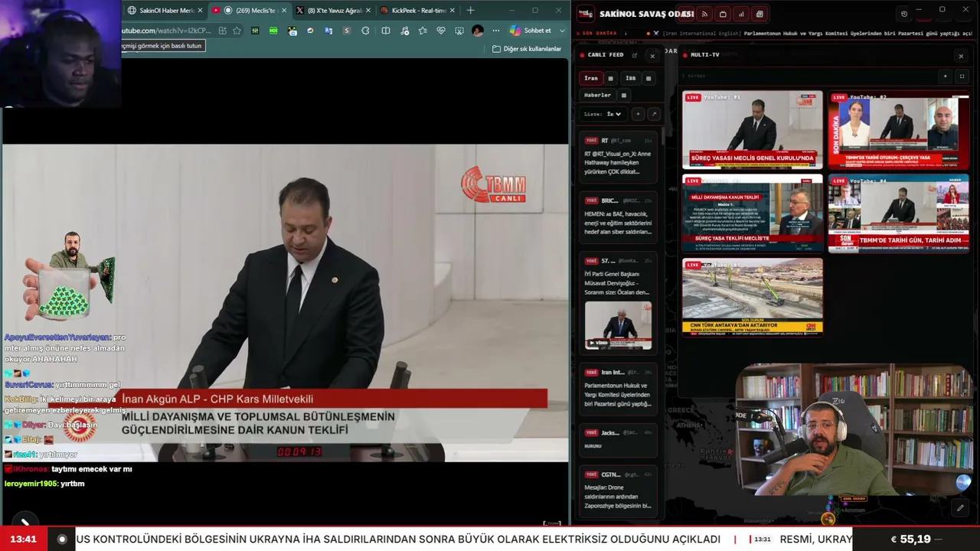Select YouTube #2 Son Dakika live stream
This screenshot has height=551, width=980.
pyautogui.click(x=898, y=130)
